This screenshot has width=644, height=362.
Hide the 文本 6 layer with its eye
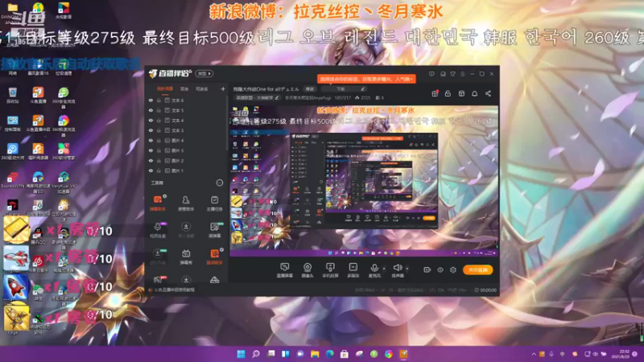tap(151, 100)
